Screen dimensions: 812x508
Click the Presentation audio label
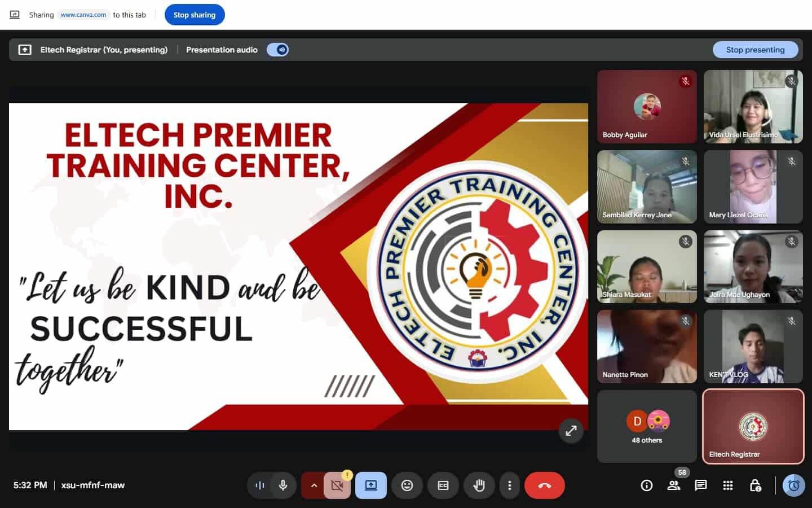(x=222, y=50)
